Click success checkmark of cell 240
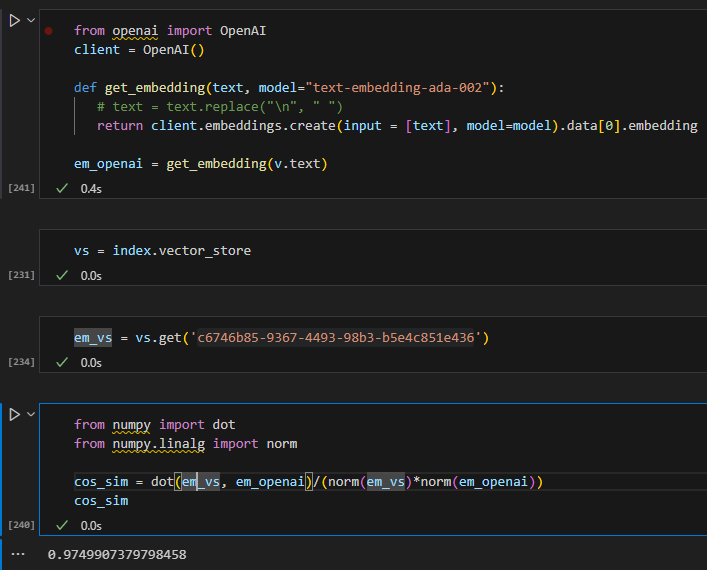The width and height of the screenshot is (707, 570). [x=62, y=525]
